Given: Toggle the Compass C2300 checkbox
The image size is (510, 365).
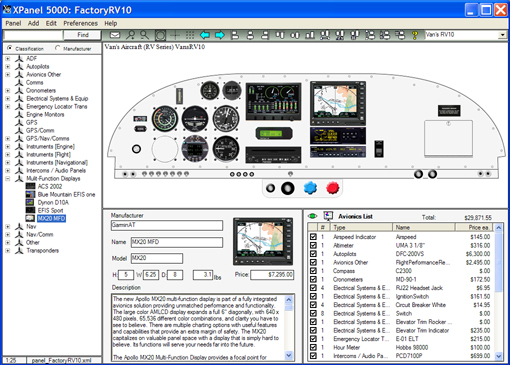Looking at the screenshot, I should tap(313, 271).
